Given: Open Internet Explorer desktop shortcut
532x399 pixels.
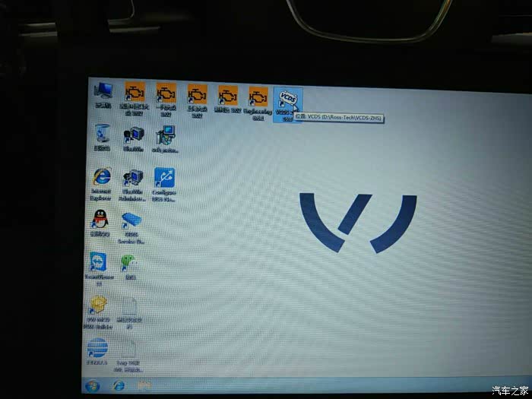Looking at the screenshot, I should coord(101,184).
